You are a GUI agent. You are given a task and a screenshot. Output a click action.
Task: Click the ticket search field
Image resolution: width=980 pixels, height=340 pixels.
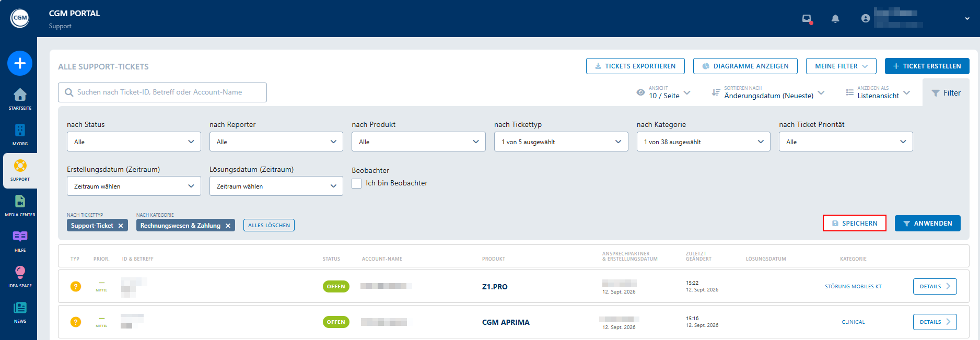point(162,92)
